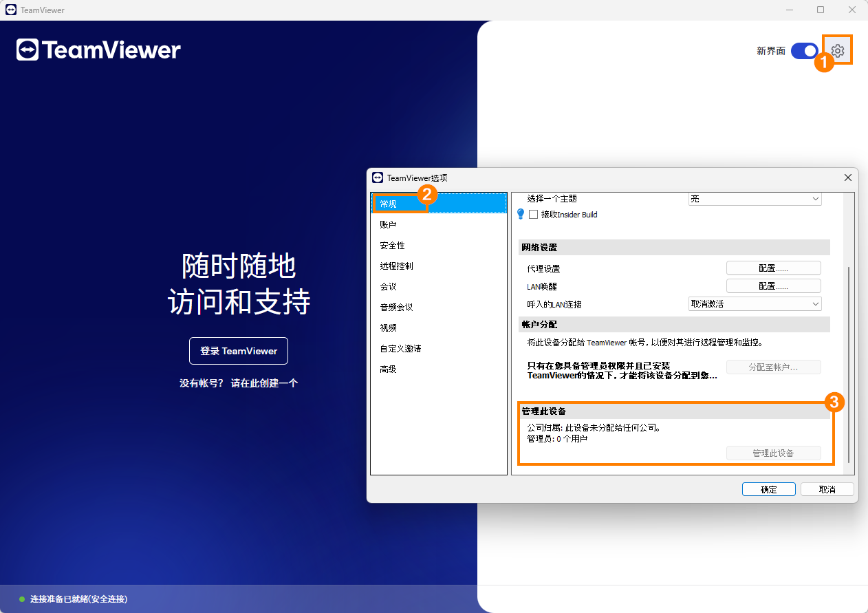Select 音频会议 in the sidebar
The image size is (868, 613).
pyautogui.click(x=439, y=307)
